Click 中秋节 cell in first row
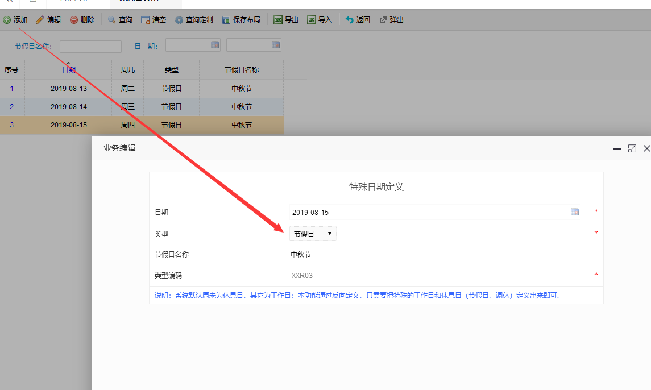 (x=242, y=88)
